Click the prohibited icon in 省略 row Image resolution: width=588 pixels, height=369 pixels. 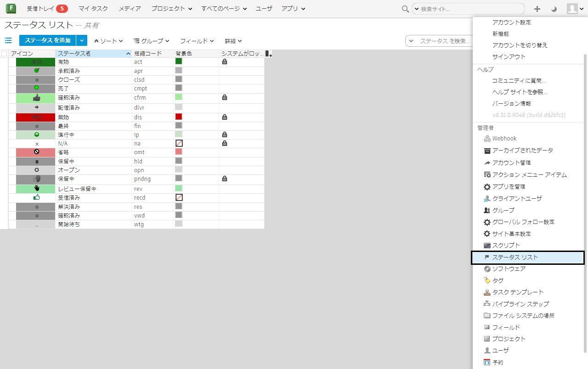[37, 152]
